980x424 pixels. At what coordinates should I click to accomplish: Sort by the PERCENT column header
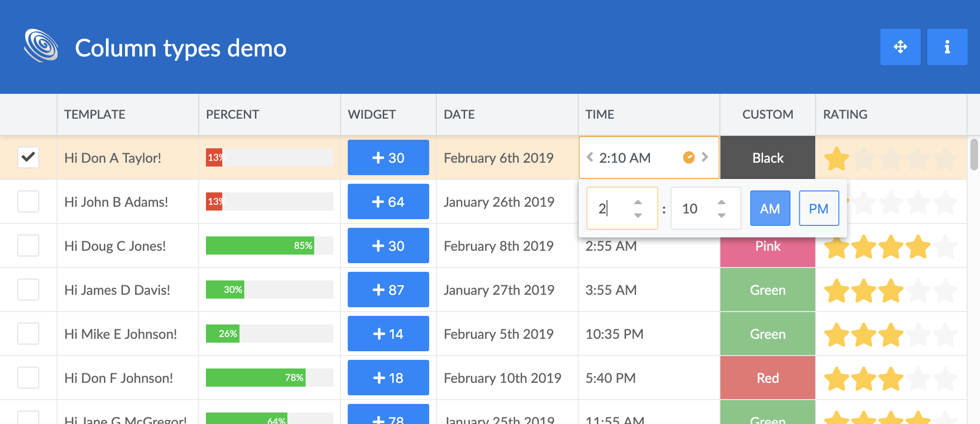(232, 114)
